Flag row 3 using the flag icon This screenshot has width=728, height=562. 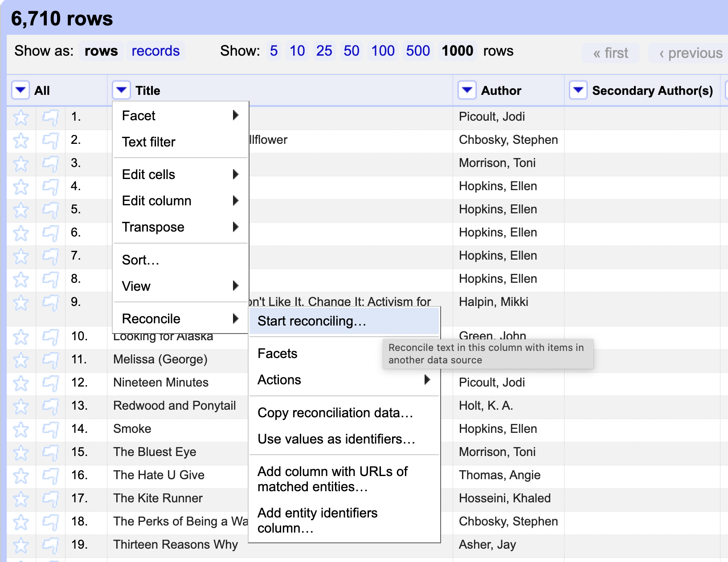(50, 164)
